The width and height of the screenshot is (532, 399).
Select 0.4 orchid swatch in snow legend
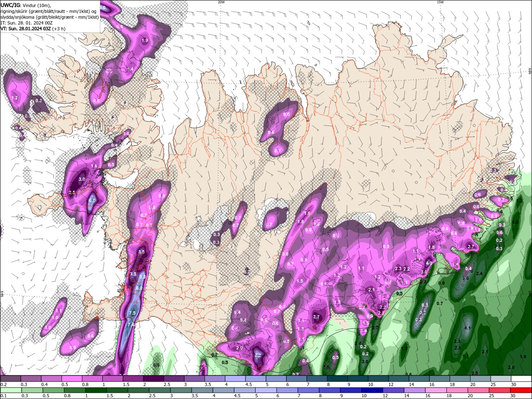(x=51, y=379)
